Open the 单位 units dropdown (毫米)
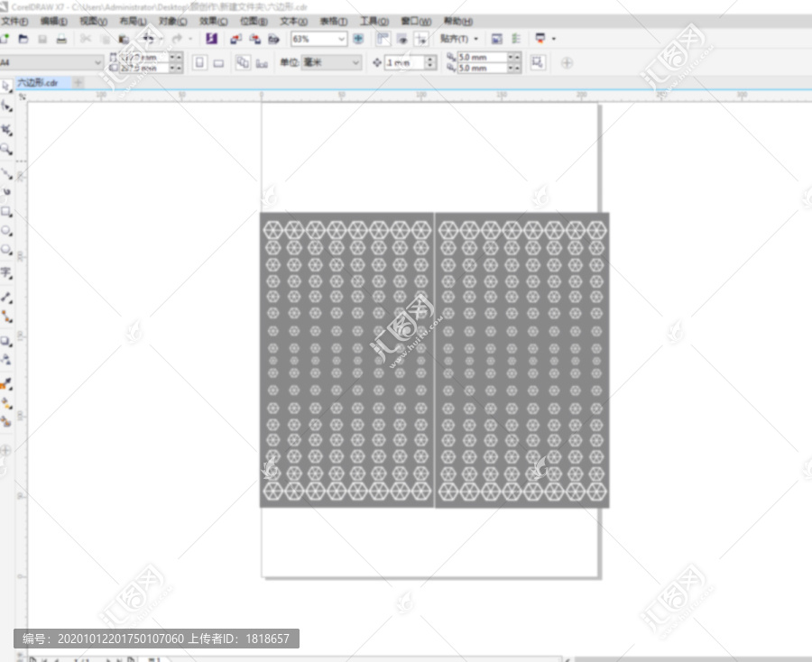Image resolution: width=812 pixels, height=662 pixels. click(331, 62)
